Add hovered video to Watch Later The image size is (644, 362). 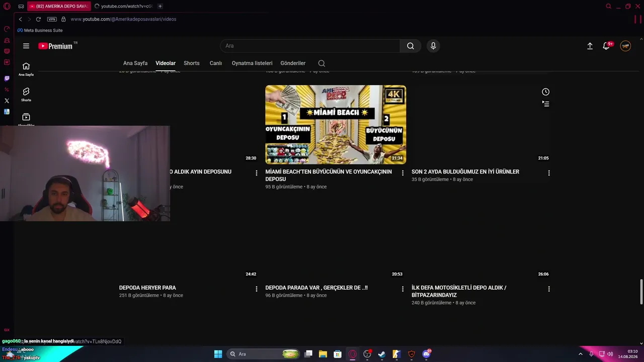point(545,92)
